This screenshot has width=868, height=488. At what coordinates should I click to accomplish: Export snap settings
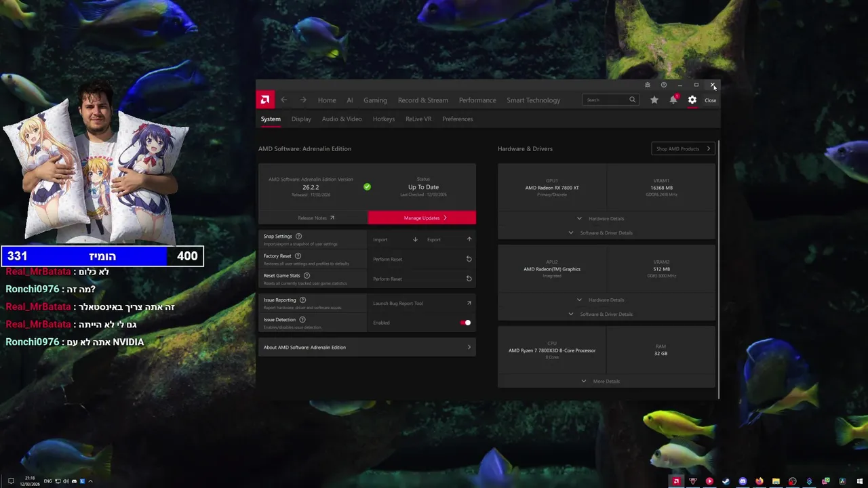[x=450, y=239]
